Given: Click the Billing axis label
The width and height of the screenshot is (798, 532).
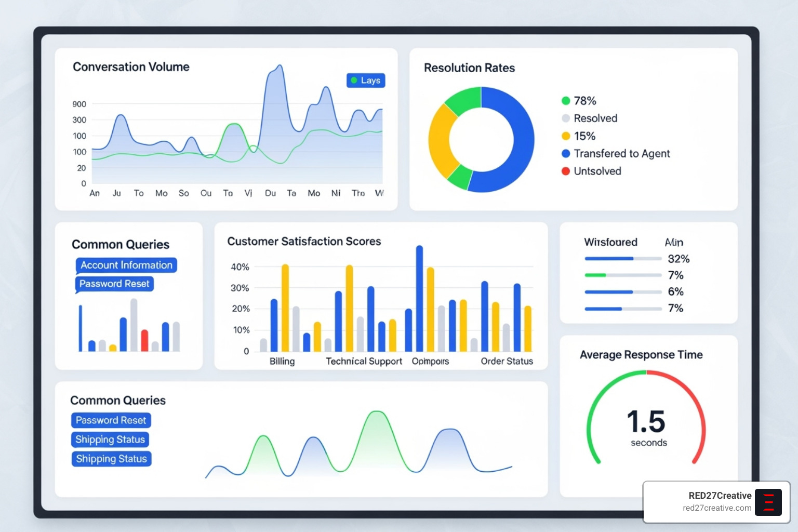Looking at the screenshot, I should pos(282,362).
